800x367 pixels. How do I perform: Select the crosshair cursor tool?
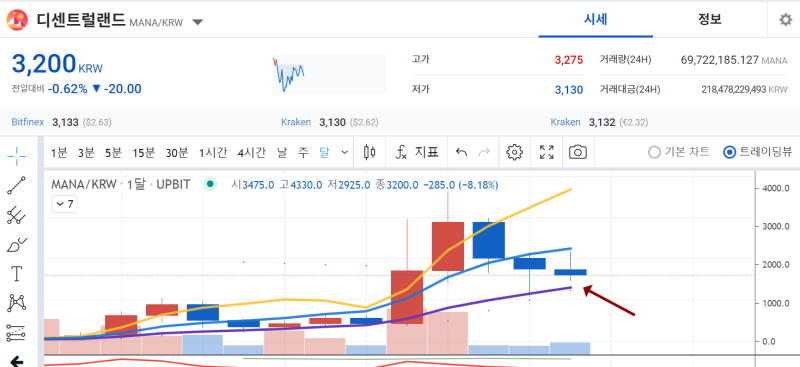pyautogui.click(x=17, y=156)
